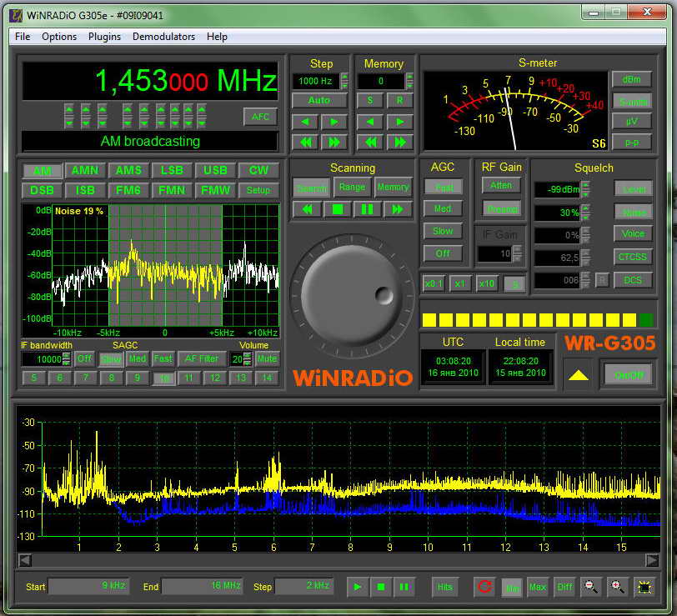
Task: Open the File menu
Action: (x=23, y=37)
